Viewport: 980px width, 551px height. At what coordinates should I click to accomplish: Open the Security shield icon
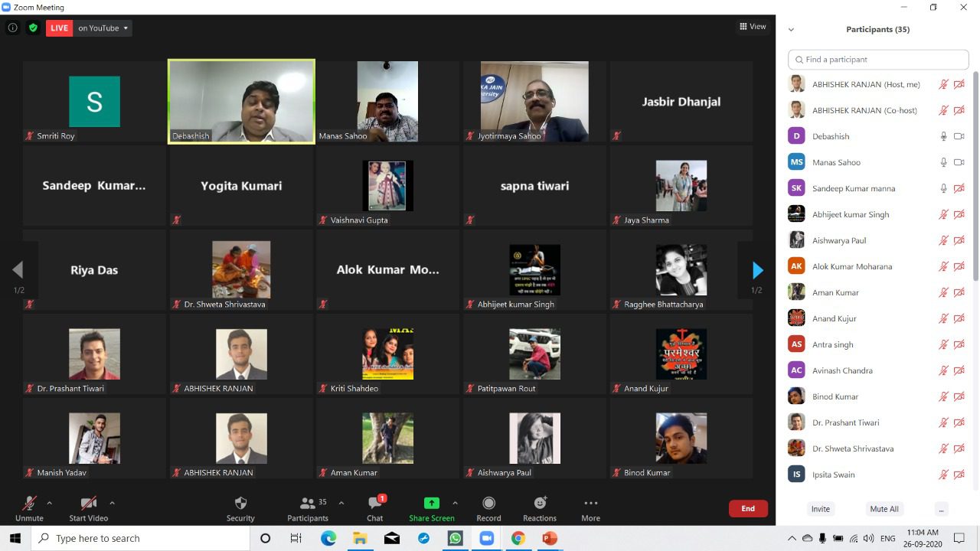tap(240, 504)
